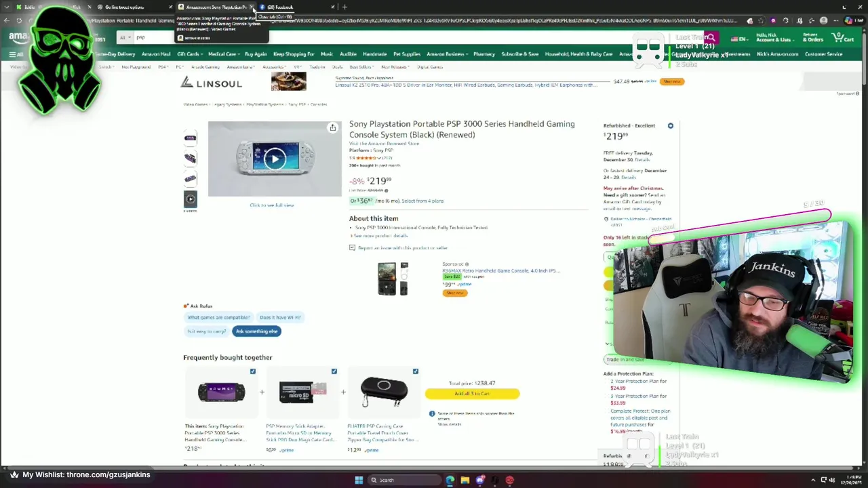Click the taskbar Search box
The image size is (868, 488).
tap(403, 480)
